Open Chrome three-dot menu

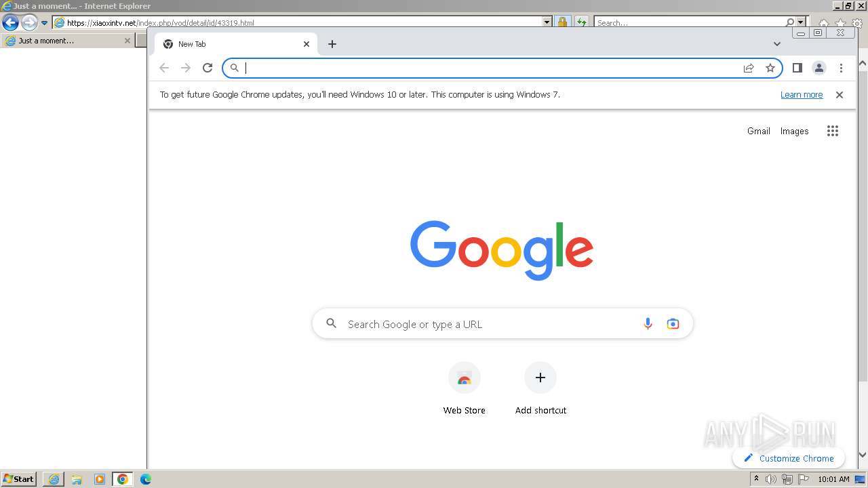[x=841, y=68]
